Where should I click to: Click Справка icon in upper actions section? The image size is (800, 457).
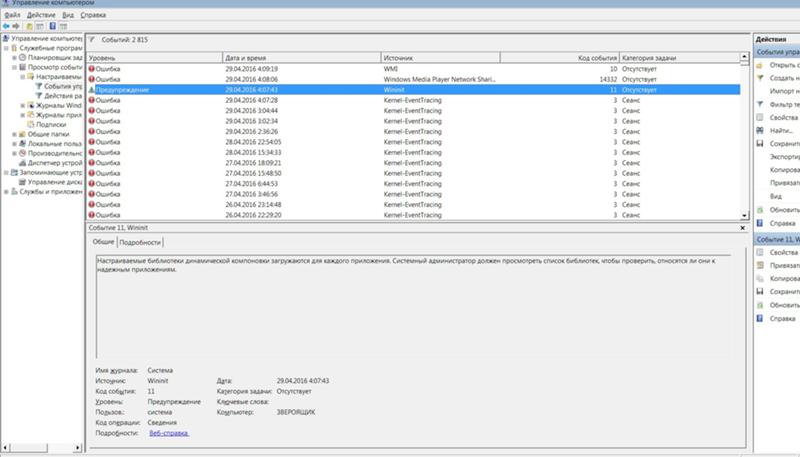pos(760,223)
